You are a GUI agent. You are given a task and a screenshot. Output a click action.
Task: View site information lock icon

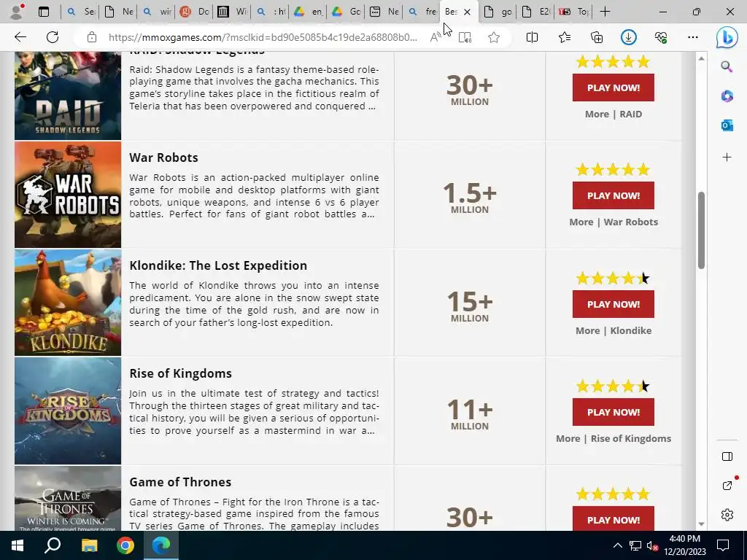click(x=92, y=37)
